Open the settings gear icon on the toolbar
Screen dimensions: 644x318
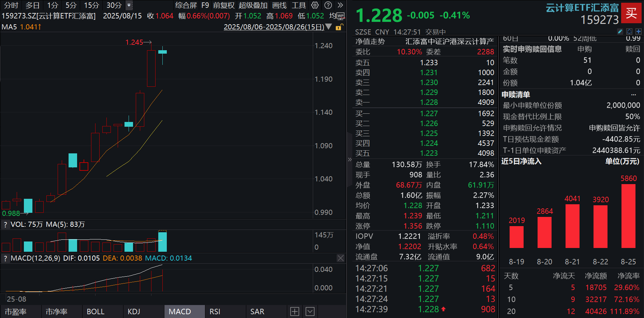(314, 5)
